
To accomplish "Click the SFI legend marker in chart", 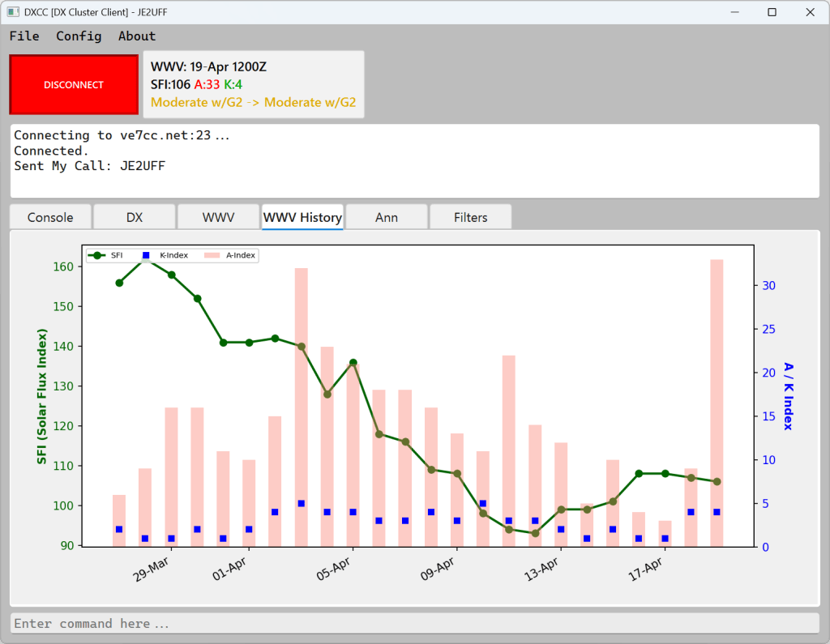I will pos(98,255).
